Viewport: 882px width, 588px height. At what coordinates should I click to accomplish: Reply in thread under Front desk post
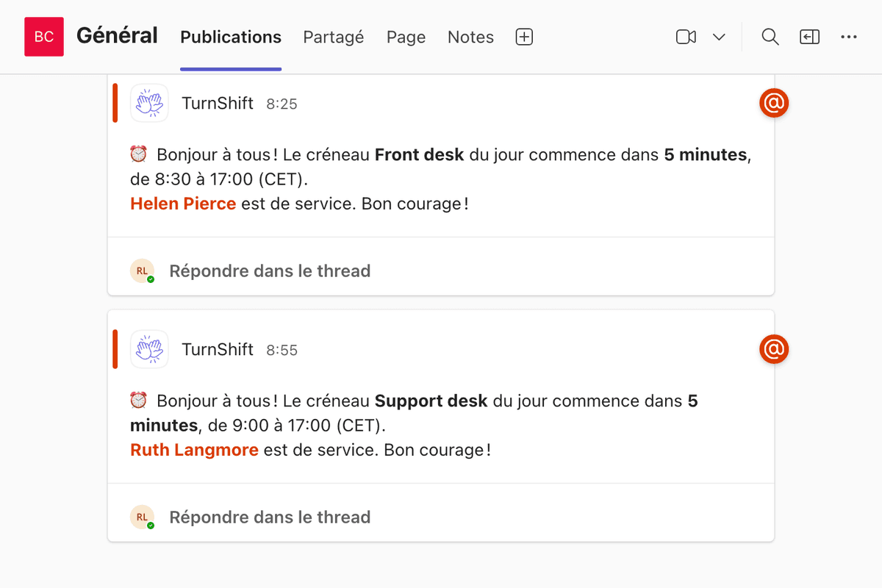(270, 271)
